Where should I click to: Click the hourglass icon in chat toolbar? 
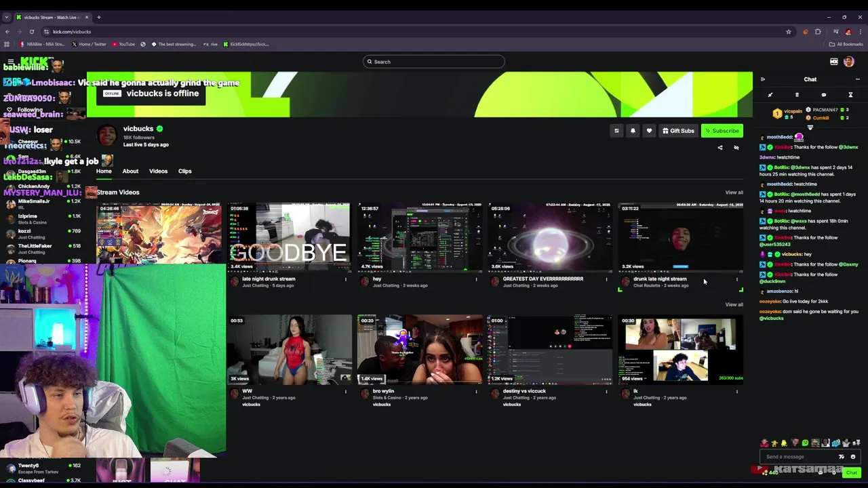(850, 95)
